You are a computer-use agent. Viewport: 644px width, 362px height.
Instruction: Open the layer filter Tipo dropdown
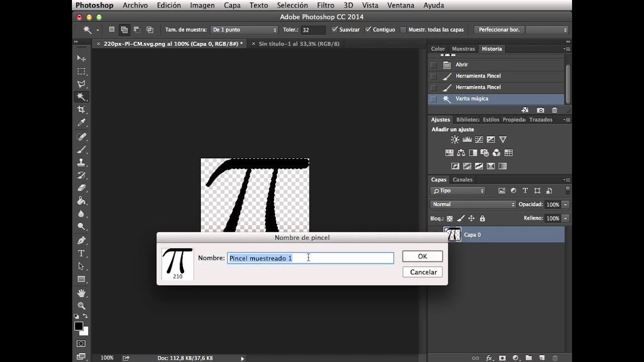458,191
